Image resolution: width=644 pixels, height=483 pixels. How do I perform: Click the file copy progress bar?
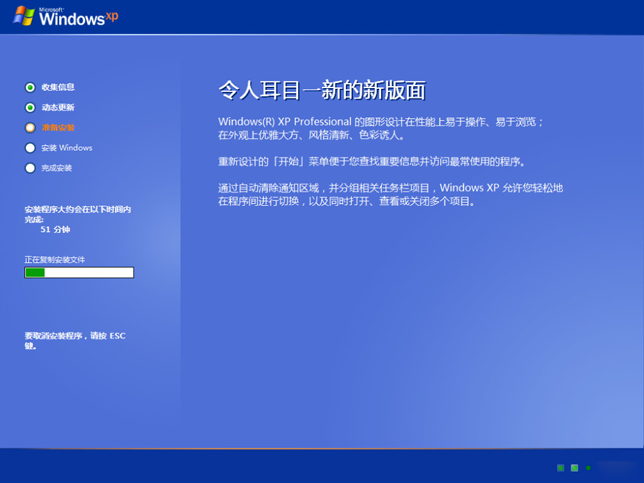79,272
